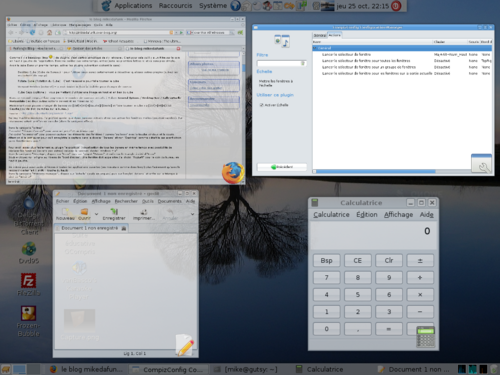Screen dimensions: 500x375
Task: Click the Ouvrir folder icon in gedit
Action: [84, 211]
